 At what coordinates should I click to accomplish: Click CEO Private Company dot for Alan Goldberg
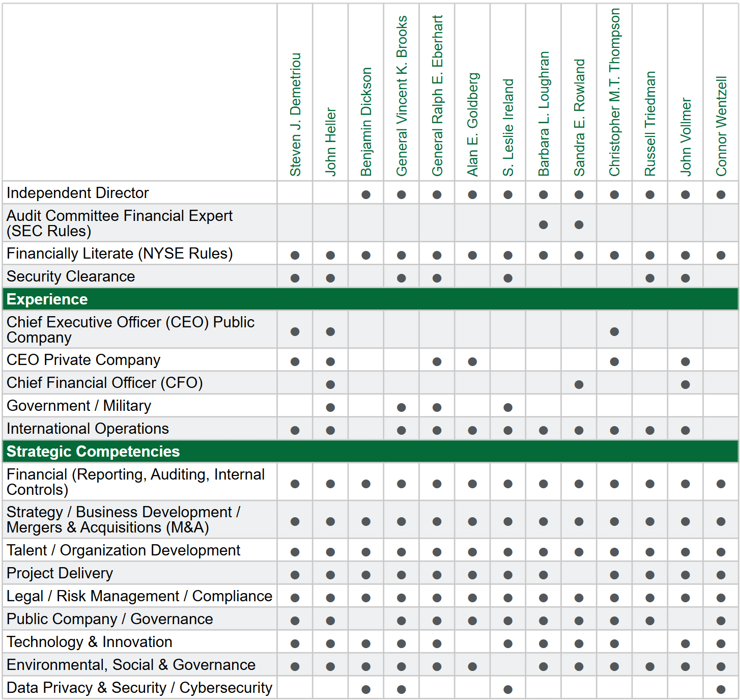(473, 361)
